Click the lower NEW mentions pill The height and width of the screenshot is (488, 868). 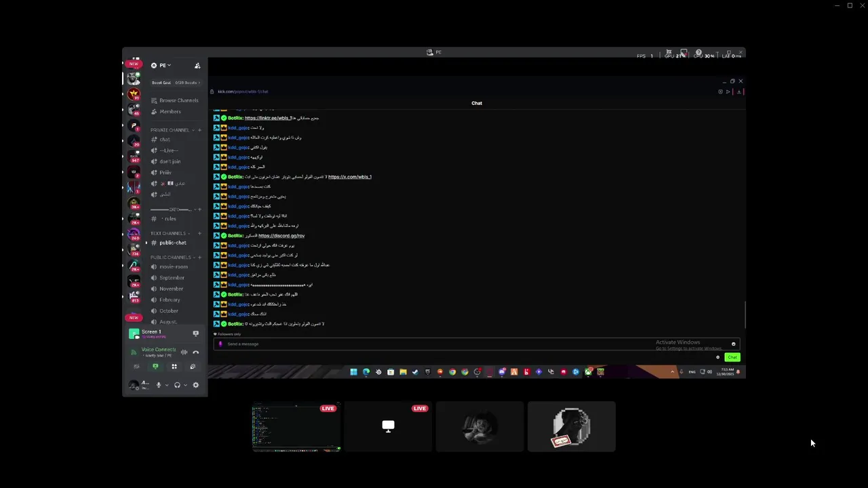[134, 317]
